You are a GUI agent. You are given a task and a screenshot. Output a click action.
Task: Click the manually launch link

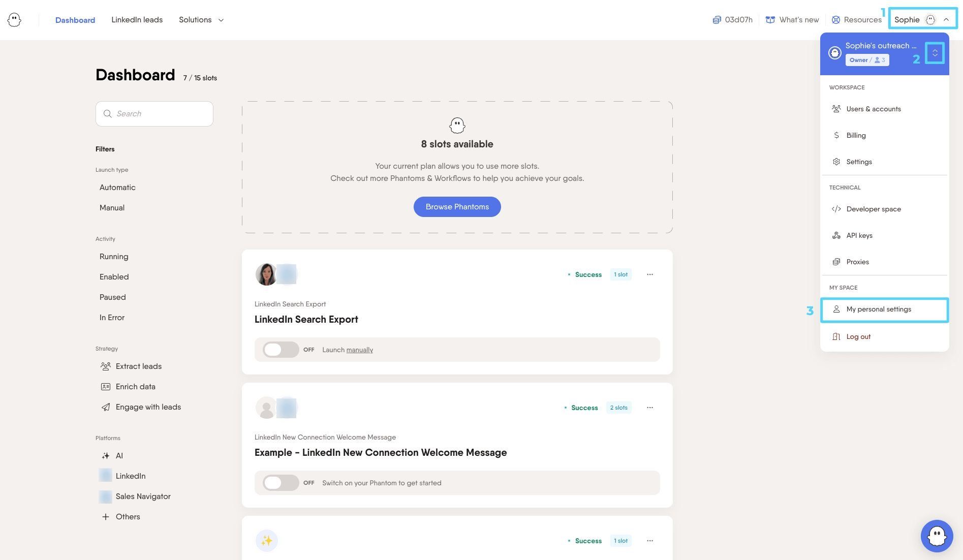pyautogui.click(x=360, y=350)
